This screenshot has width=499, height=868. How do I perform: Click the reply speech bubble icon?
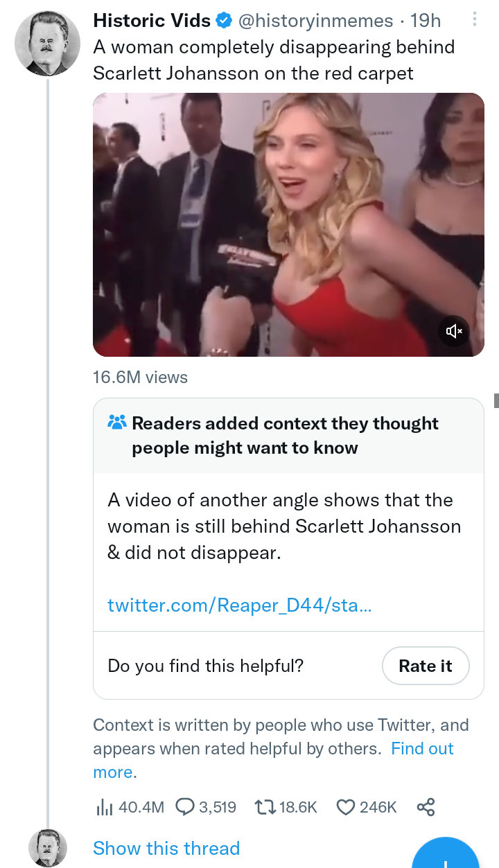click(x=185, y=807)
